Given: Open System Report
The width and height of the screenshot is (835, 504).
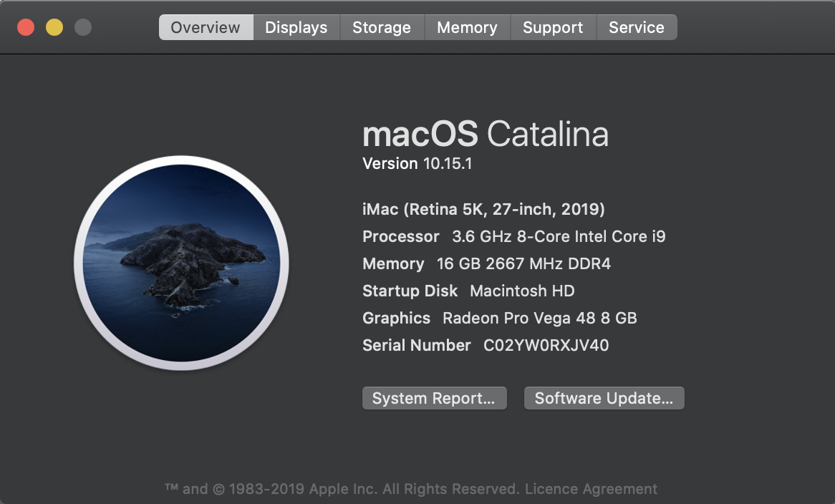Looking at the screenshot, I should pyautogui.click(x=434, y=399).
